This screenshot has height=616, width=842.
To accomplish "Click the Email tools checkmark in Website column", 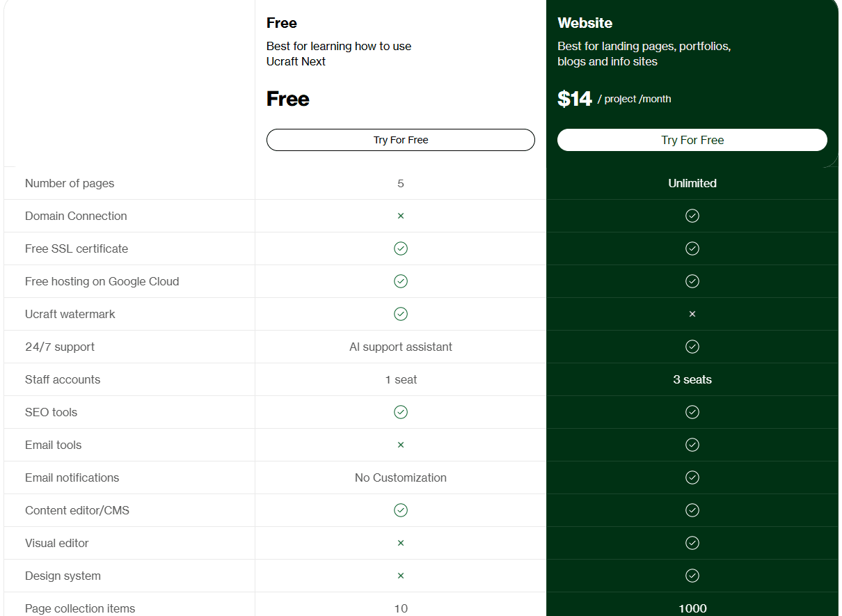I will [692, 445].
